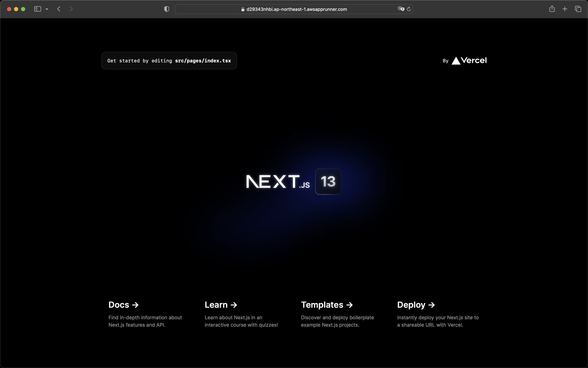Click the Next.js 13 version badge
This screenshot has height=368, width=588.
[328, 181]
